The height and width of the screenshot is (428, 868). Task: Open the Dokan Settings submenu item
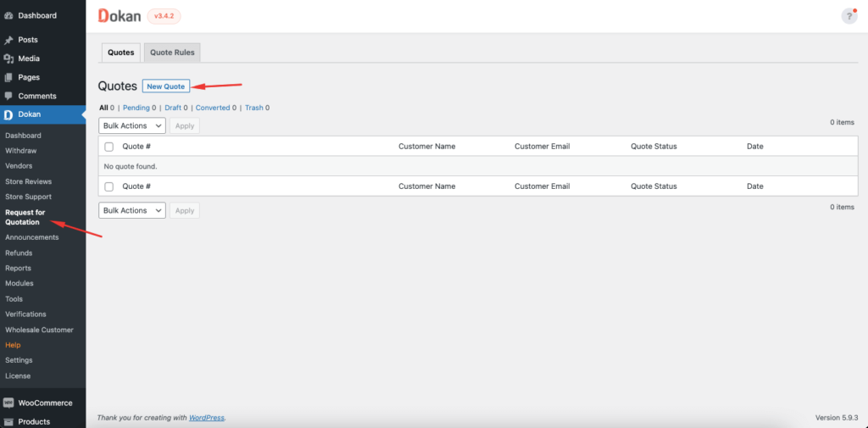click(x=19, y=360)
